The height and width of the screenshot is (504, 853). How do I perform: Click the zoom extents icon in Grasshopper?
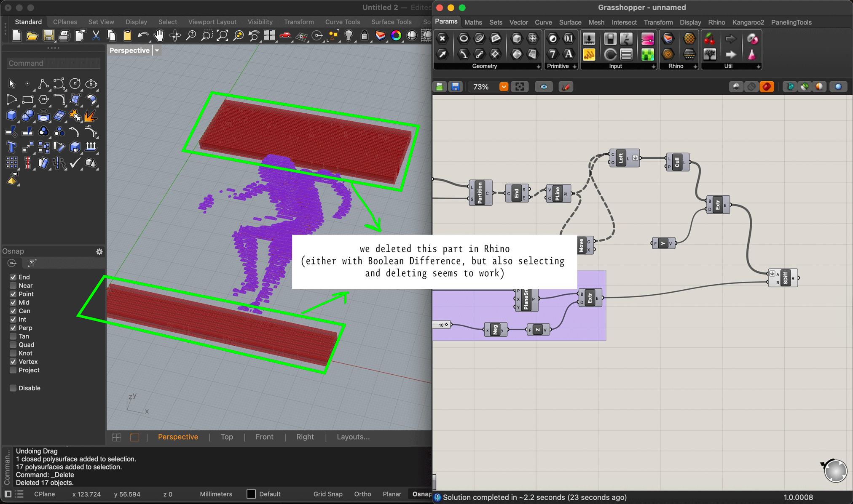point(520,87)
